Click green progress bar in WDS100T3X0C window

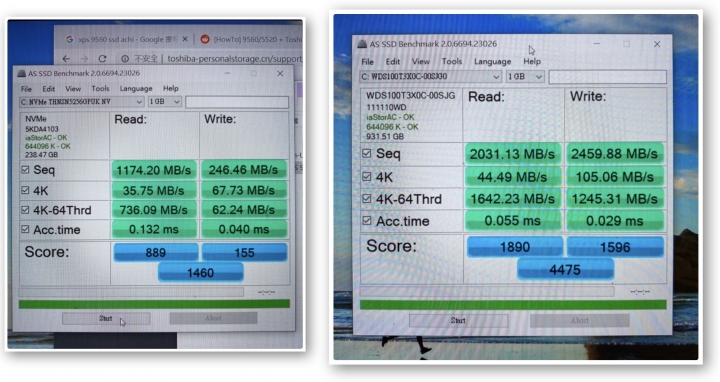(513, 305)
